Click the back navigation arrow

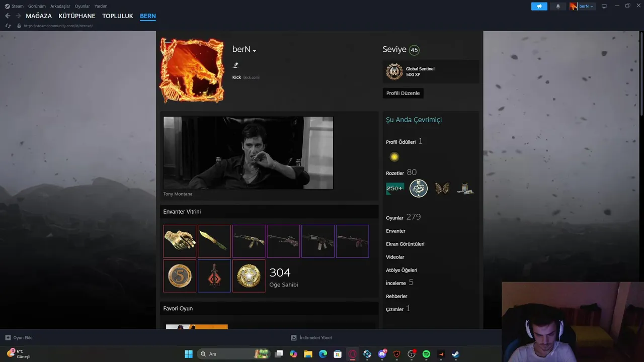[x=8, y=16]
